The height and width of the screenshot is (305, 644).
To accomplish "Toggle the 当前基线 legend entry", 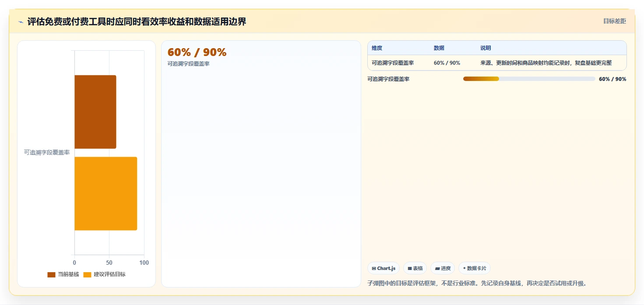I will pos(63,274).
